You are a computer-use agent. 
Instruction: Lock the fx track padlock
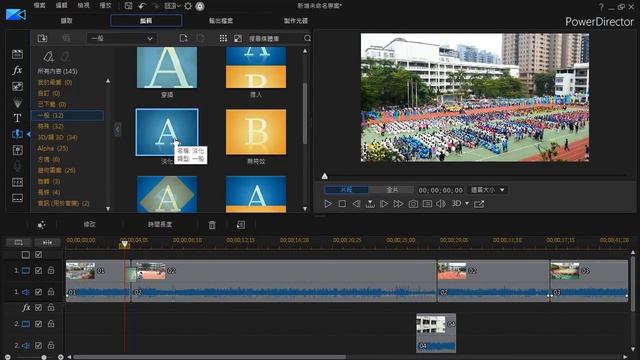pos(51,307)
